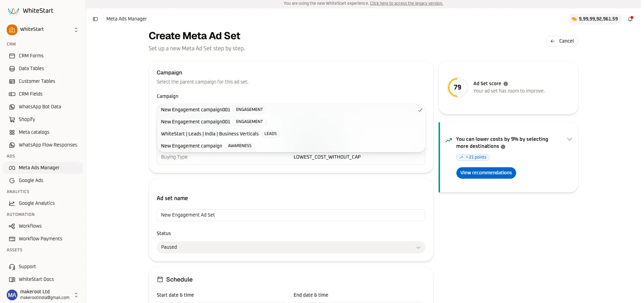Open Workflow Payments menu item
This screenshot has height=303, width=644.
(x=43, y=239)
